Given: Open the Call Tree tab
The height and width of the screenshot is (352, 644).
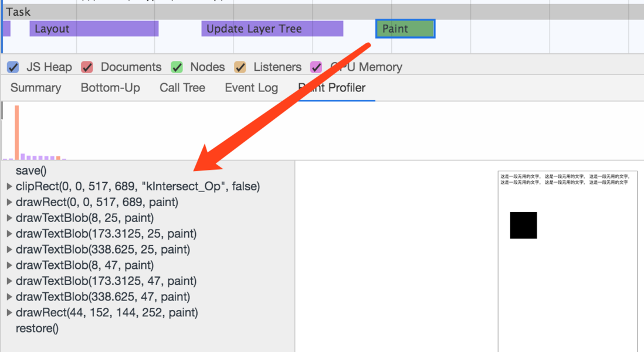Looking at the screenshot, I should [182, 88].
